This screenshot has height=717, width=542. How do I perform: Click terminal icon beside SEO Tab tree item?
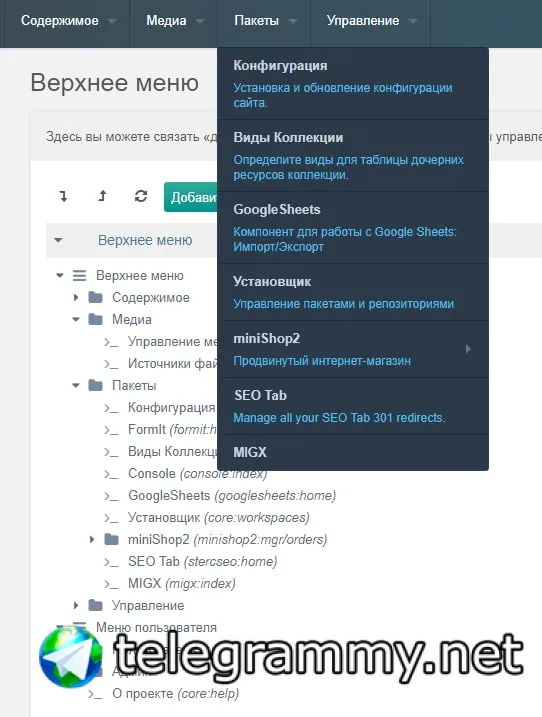click(111, 562)
